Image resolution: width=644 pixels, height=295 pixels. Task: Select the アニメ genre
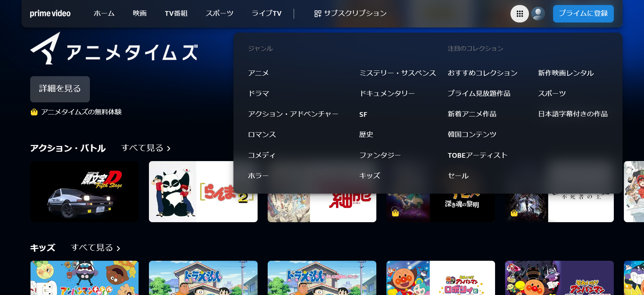[x=258, y=73]
